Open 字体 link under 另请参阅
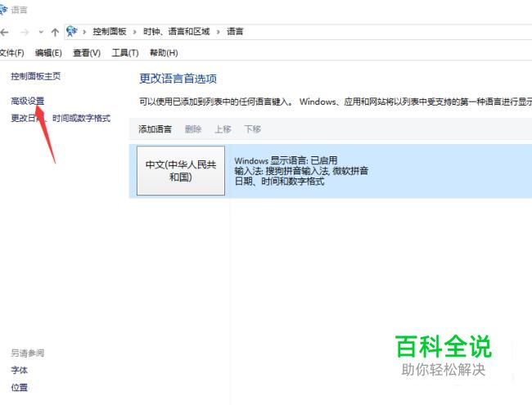The height and width of the screenshot is (405, 532). [19, 370]
